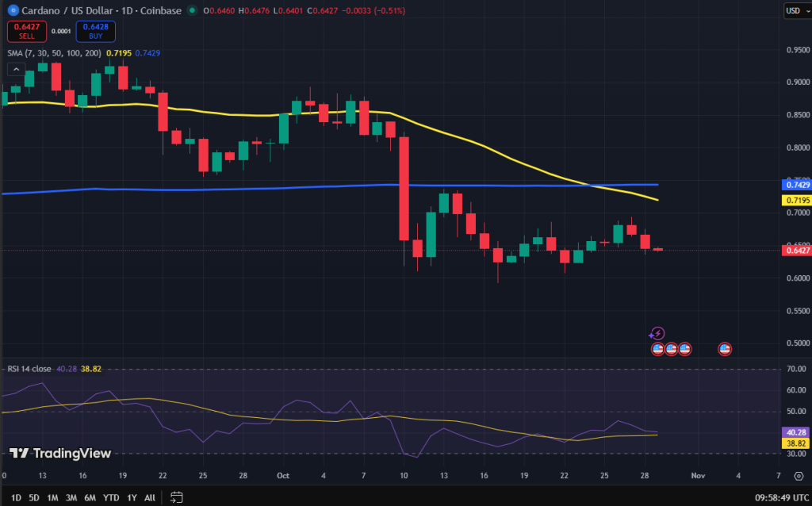Click the red 0.6427 current price label

(x=796, y=251)
